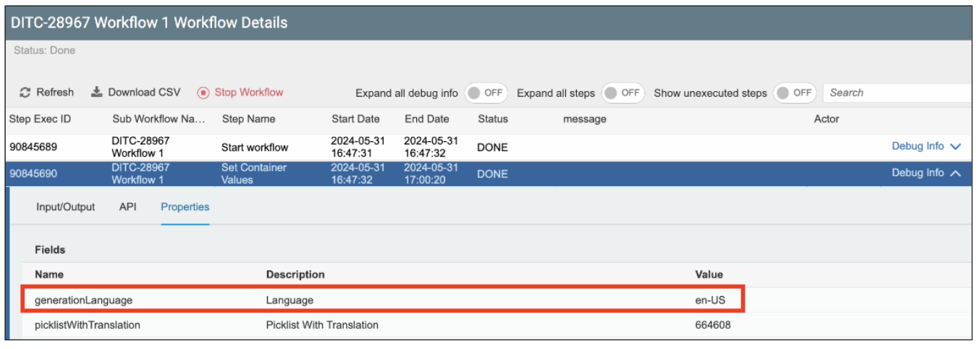The width and height of the screenshot is (980, 349).
Task: Select the Start workflow row 90845689
Action: (33, 147)
